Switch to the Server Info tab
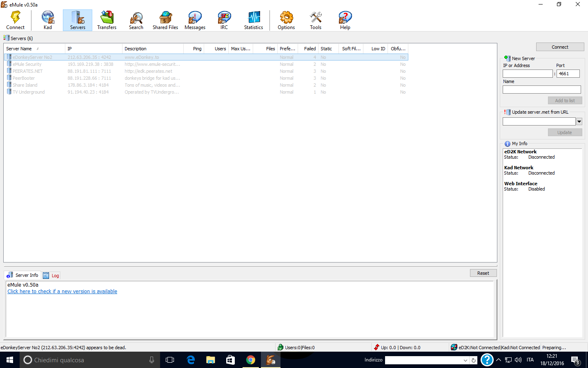 click(23, 275)
